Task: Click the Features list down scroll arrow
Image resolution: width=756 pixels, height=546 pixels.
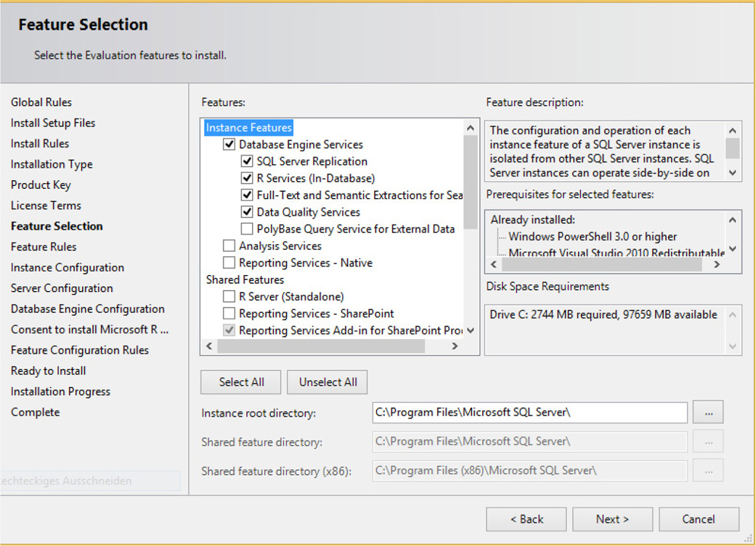Action: pos(471,330)
